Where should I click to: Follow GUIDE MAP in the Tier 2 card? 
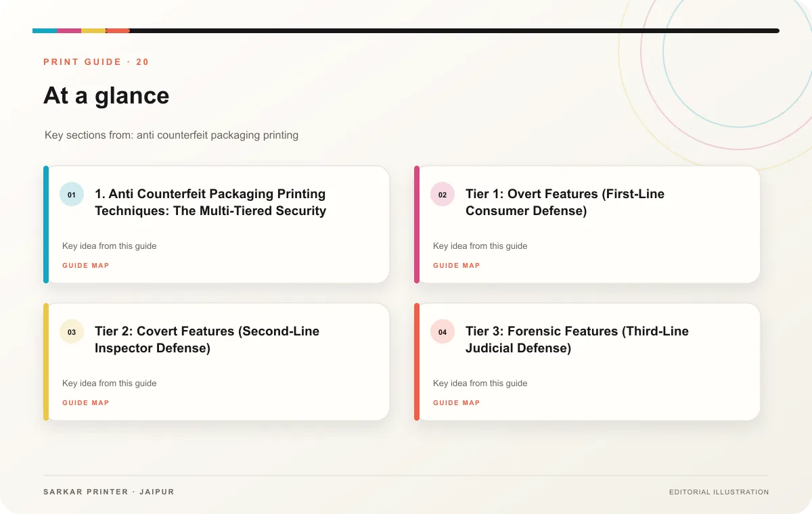tap(86, 403)
